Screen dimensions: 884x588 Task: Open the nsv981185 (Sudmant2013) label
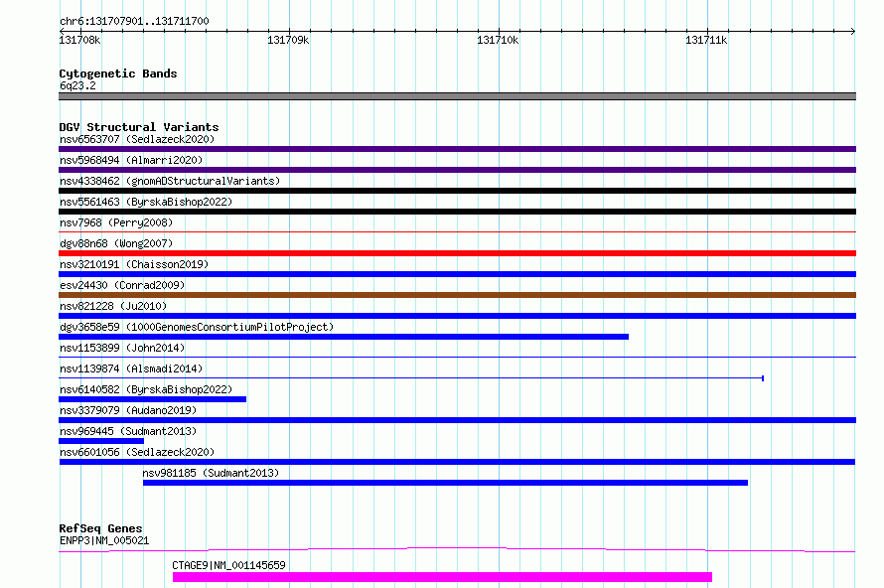[x=211, y=473]
